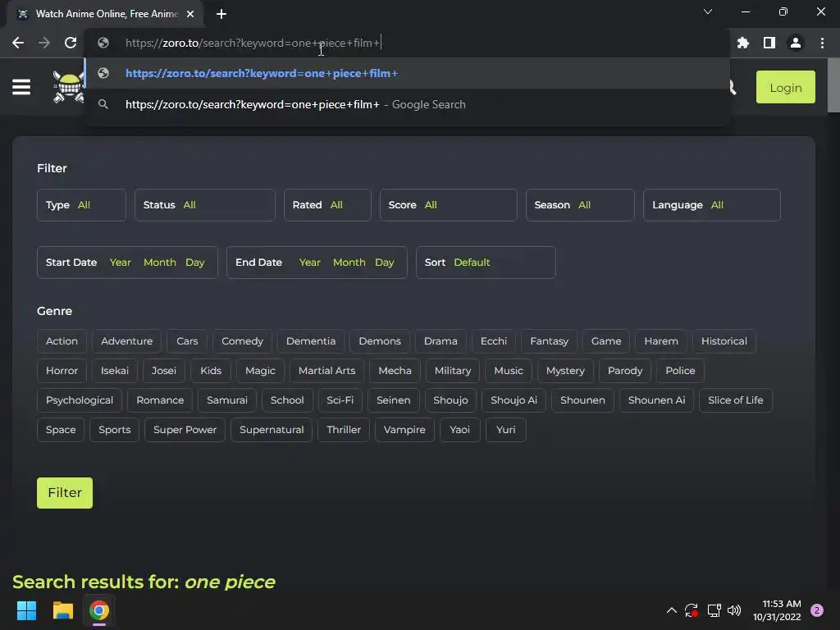The height and width of the screenshot is (630, 840).
Task: Pick the End Date Year selector
Action: coord(309,262)
